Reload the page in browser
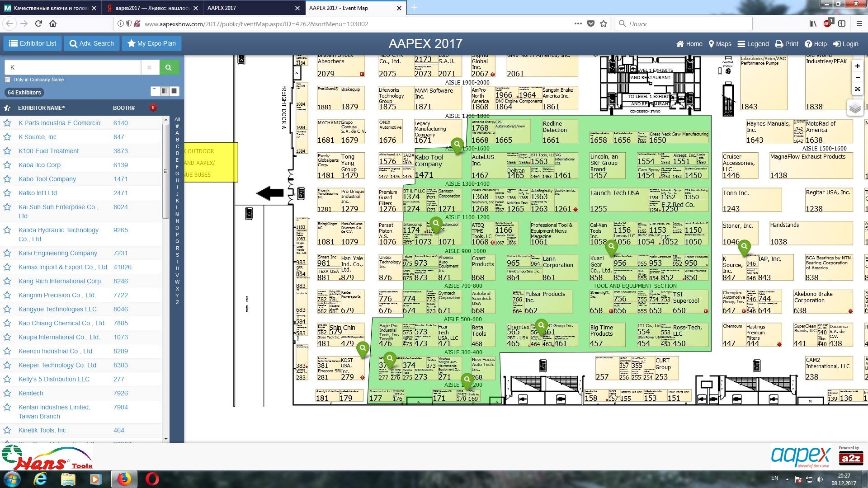This screenshot has width=868, height=488. (38, 23)
